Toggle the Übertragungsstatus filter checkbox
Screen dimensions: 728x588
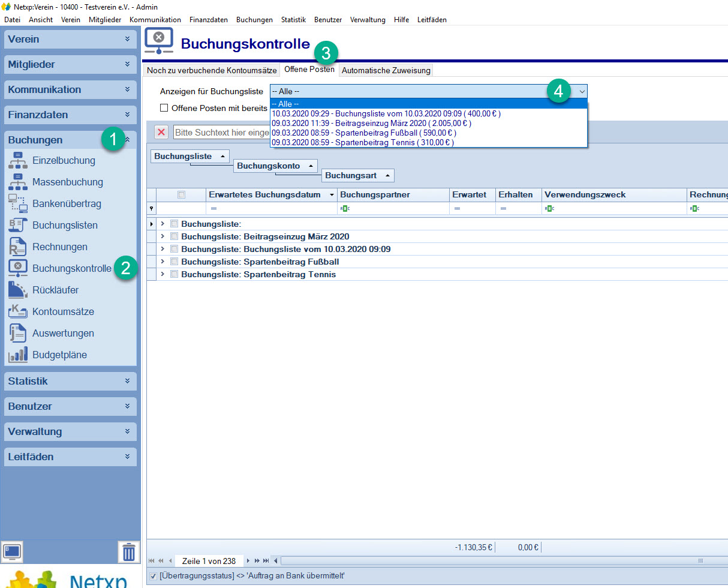click(x=153, y=576)
